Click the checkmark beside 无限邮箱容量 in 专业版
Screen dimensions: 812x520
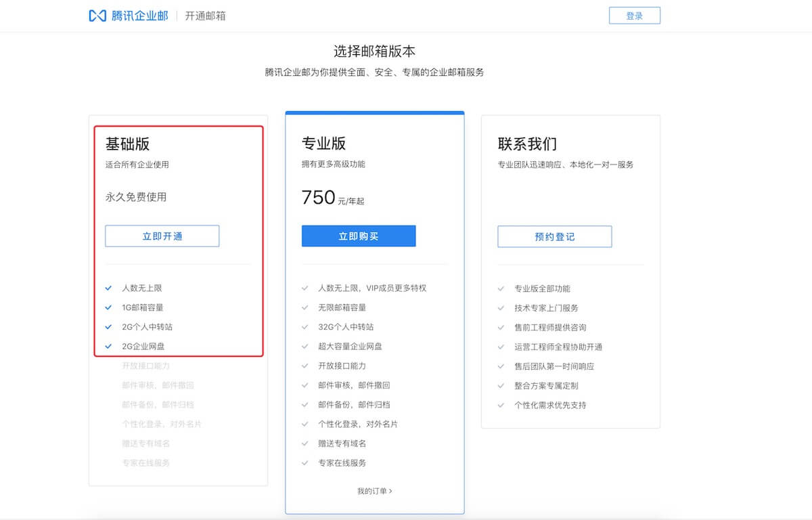(x=306, y=307)
